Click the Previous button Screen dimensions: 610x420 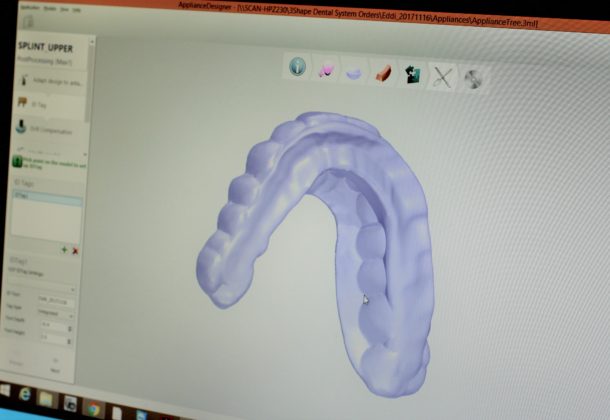click(x=16, y=358)
